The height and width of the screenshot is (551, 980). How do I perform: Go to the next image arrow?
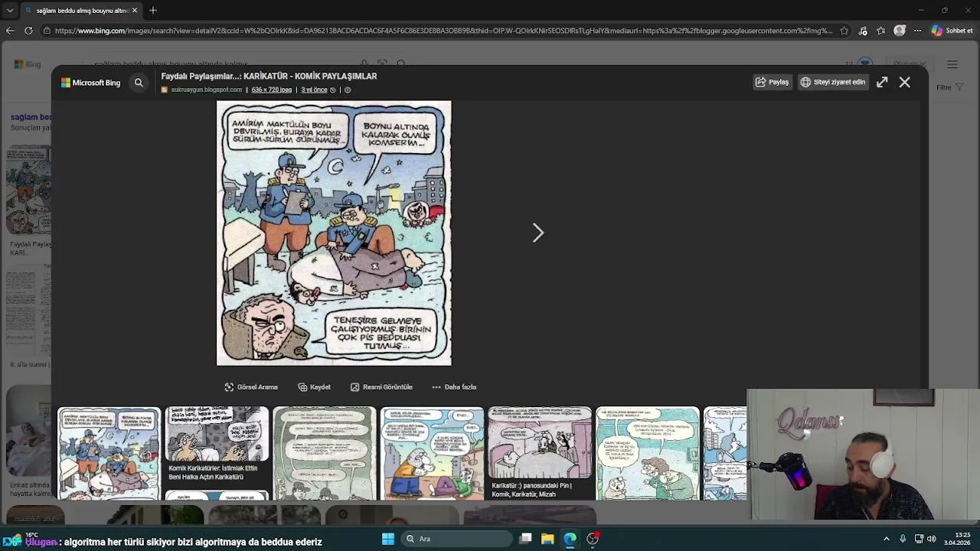[538, 233]
